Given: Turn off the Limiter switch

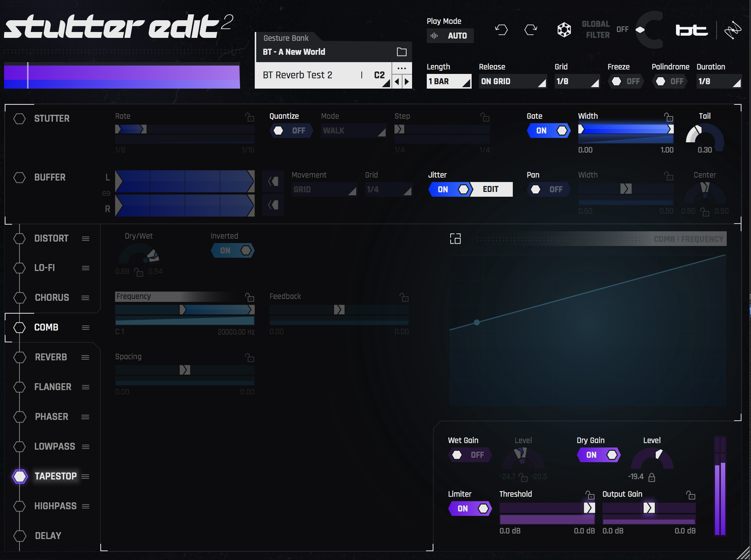Looking at the screenshot, I should (x=470, y=509).
